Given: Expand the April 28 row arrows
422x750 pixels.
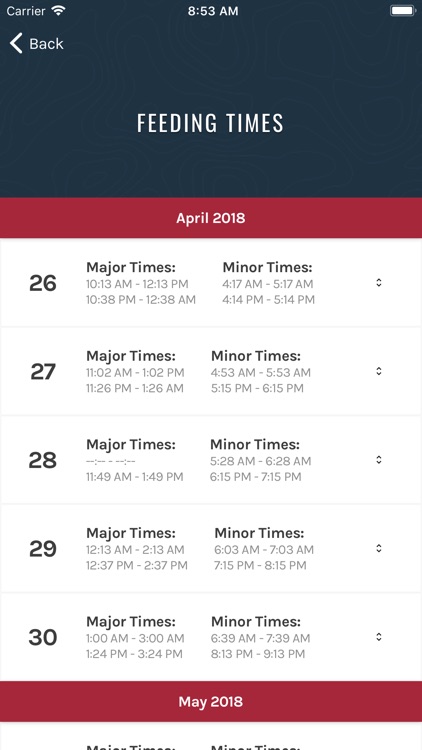Looking at the screenshot, I should [x=378, y=460].
